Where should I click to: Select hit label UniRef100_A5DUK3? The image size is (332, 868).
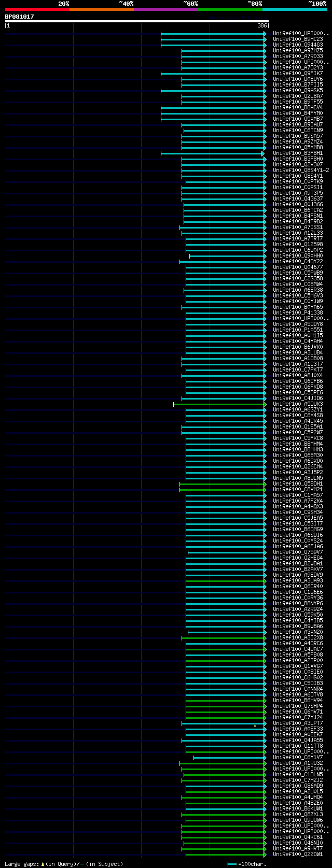[298, 404]
